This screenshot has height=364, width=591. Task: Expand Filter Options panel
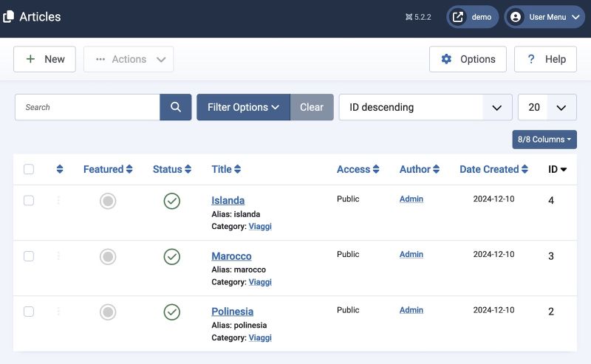pos(243,107)
